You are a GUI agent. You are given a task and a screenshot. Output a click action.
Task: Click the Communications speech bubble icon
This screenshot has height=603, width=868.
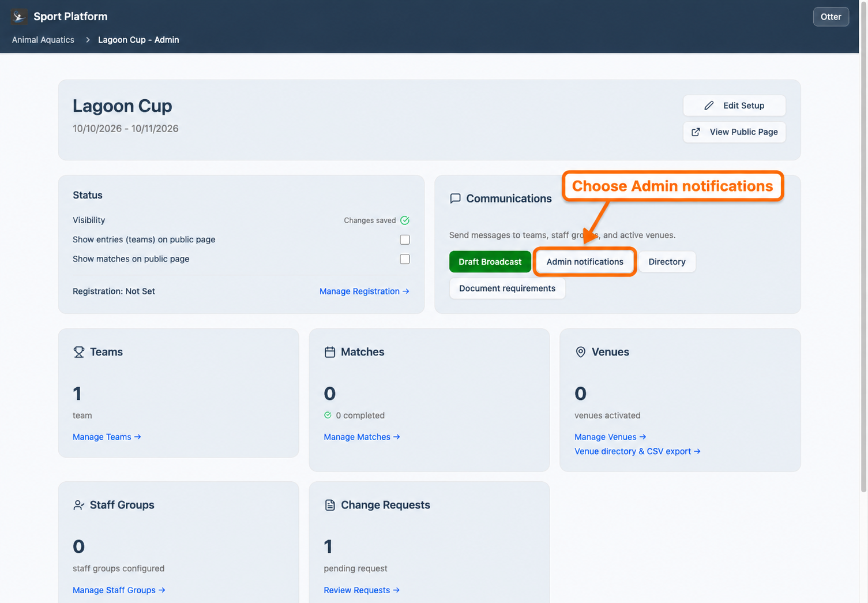click(455, 198)
